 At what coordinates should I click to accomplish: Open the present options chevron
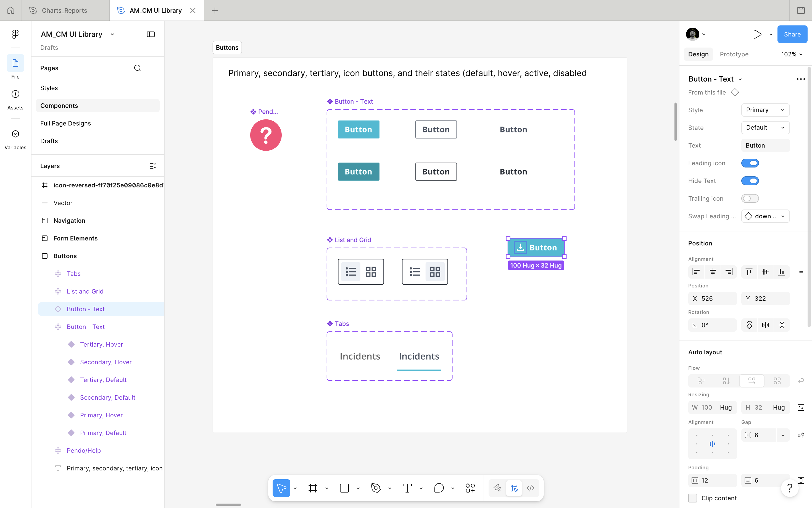click(771, 34)
